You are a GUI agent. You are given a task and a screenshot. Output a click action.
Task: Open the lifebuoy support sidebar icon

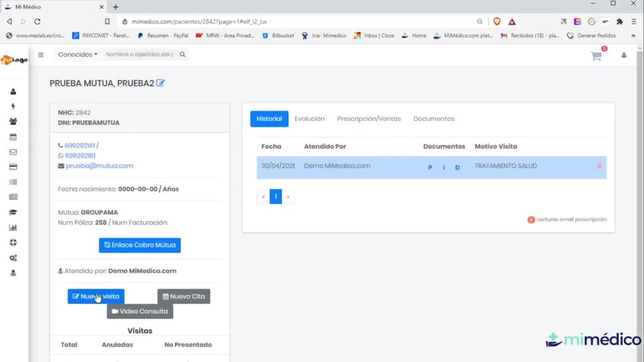13,243
